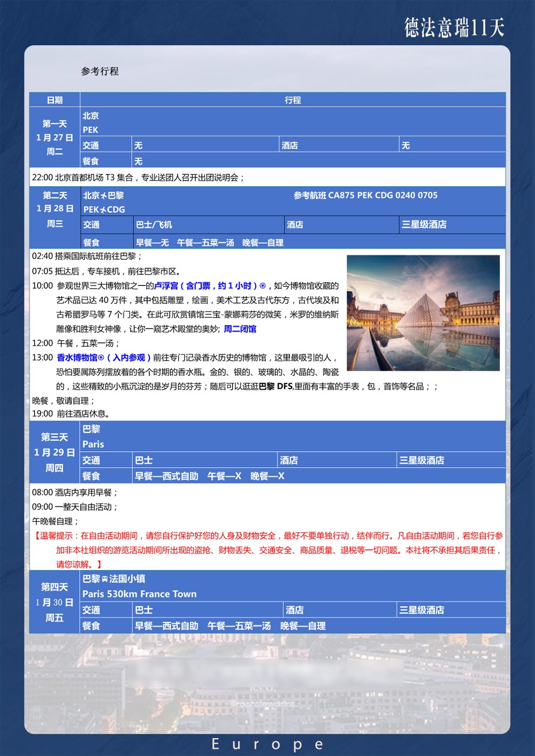
Task: Open the 香水博物馆 blue link
Action: (x=77, y=358)
